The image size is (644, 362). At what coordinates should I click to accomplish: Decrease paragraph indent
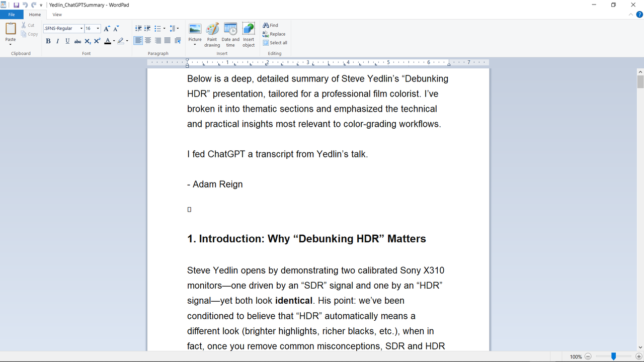coord(138,29)
